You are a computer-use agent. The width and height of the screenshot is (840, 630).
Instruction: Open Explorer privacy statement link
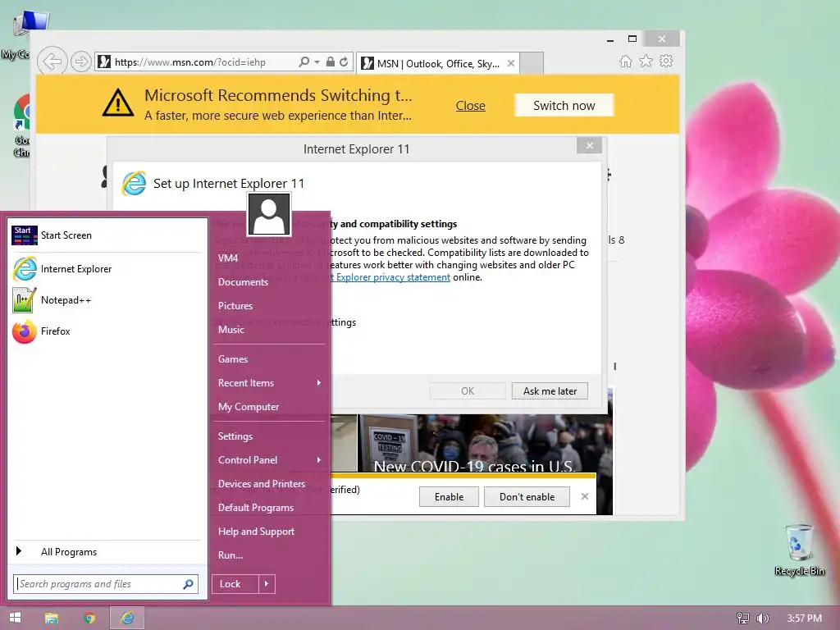[x=390, y=277]
